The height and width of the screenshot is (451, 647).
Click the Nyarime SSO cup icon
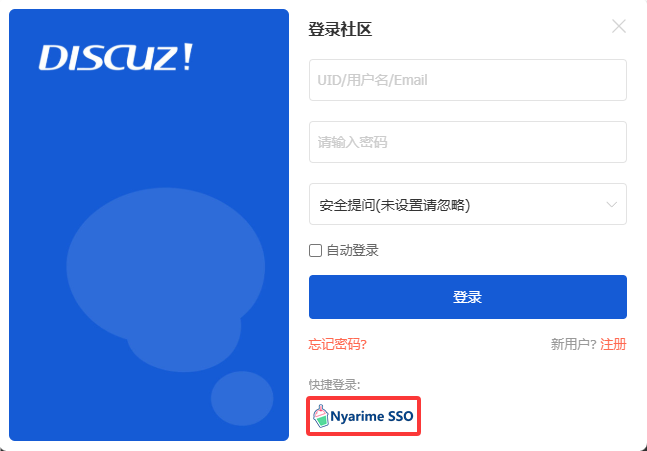[321, 416]
